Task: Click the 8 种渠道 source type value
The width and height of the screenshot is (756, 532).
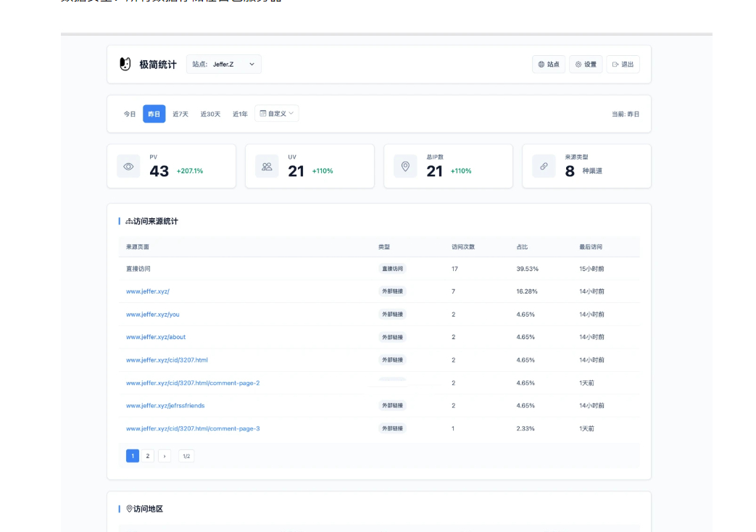Action: tap(583, 171)
